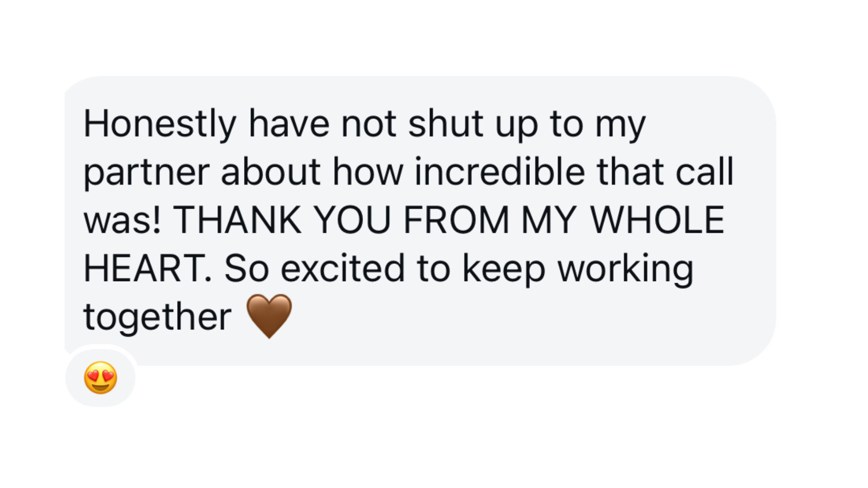Click the word "together" before the heart

coord(157,317)
